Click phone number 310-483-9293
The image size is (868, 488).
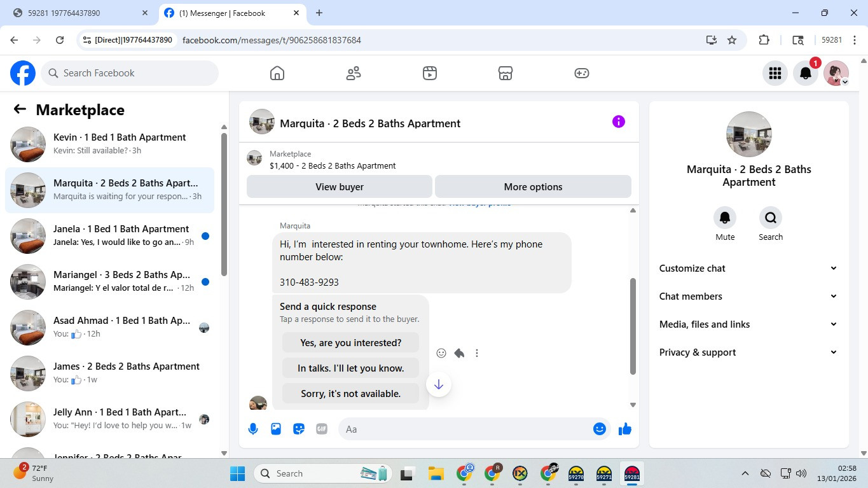pos(309,282)
